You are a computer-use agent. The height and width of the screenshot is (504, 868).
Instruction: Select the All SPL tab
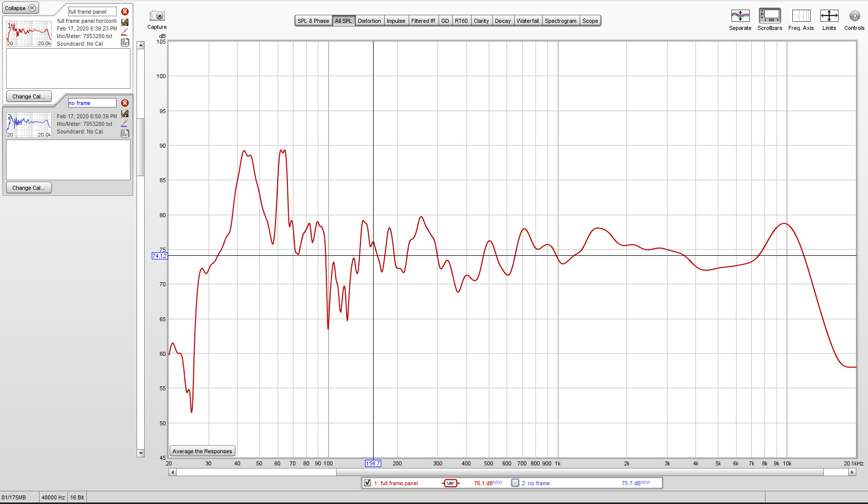coord(343,21)
